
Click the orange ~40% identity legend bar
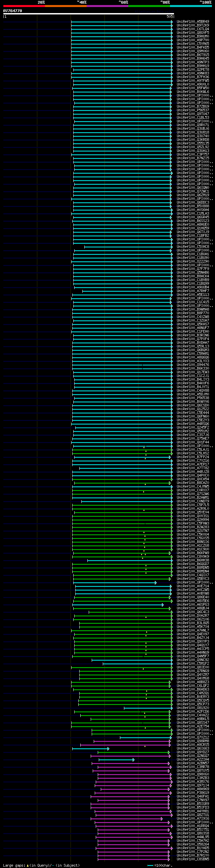pyautogui.click(x=66, y=6)
